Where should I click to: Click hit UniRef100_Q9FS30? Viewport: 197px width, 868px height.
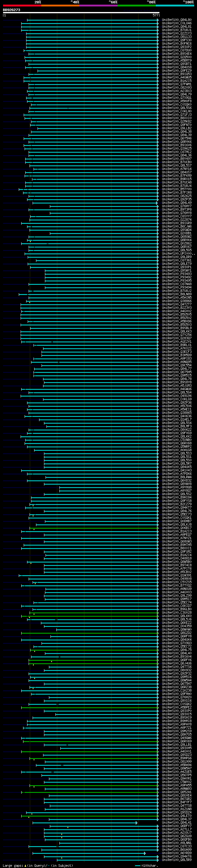(x=177, y=40)
